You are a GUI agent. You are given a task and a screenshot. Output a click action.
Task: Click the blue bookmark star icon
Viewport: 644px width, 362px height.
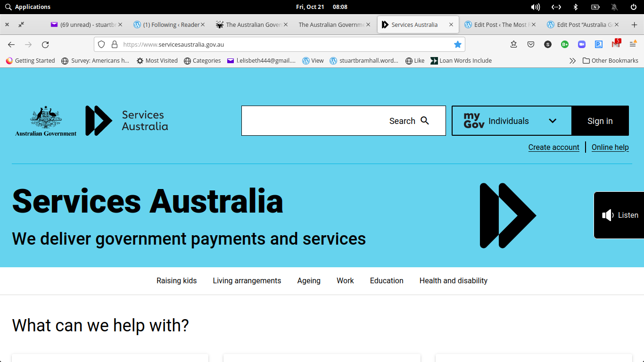457,44
